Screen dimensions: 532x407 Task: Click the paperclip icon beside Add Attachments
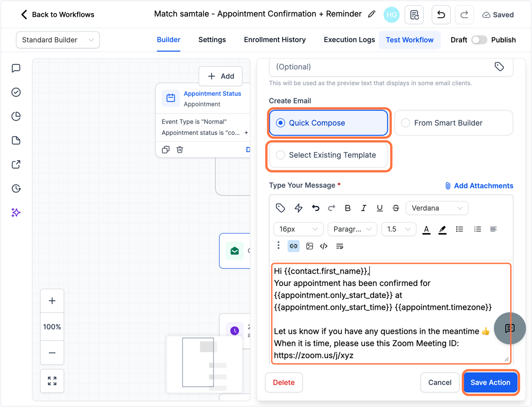coord(448,186)
